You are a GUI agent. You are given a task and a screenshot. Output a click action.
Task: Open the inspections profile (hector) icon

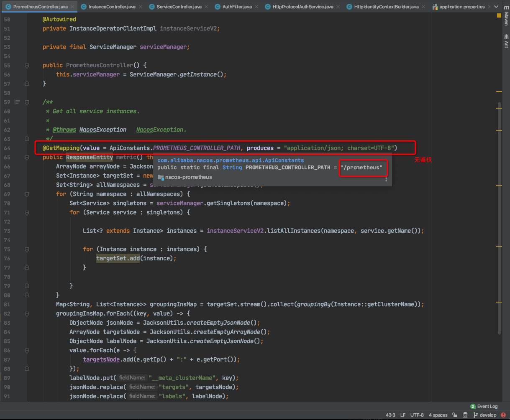(x=464, y=415)
